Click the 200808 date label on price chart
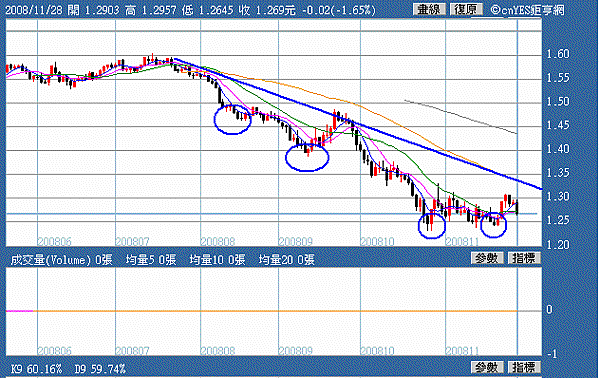The width and height of the screenshot is (600, 378). click(217, 241)
